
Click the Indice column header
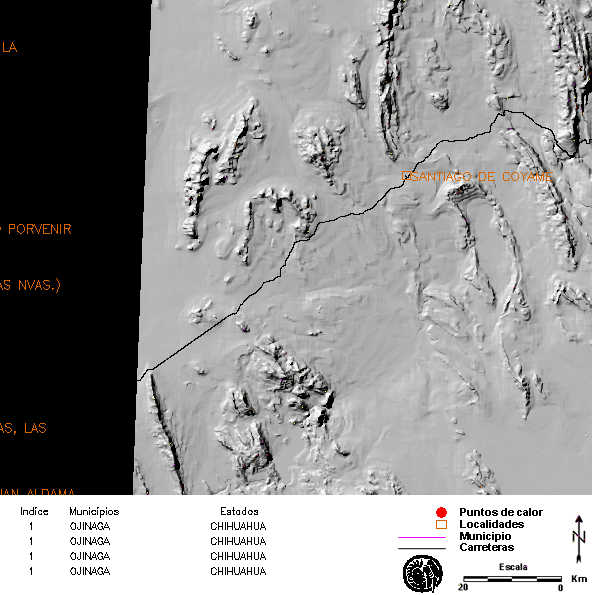[34, 512]
